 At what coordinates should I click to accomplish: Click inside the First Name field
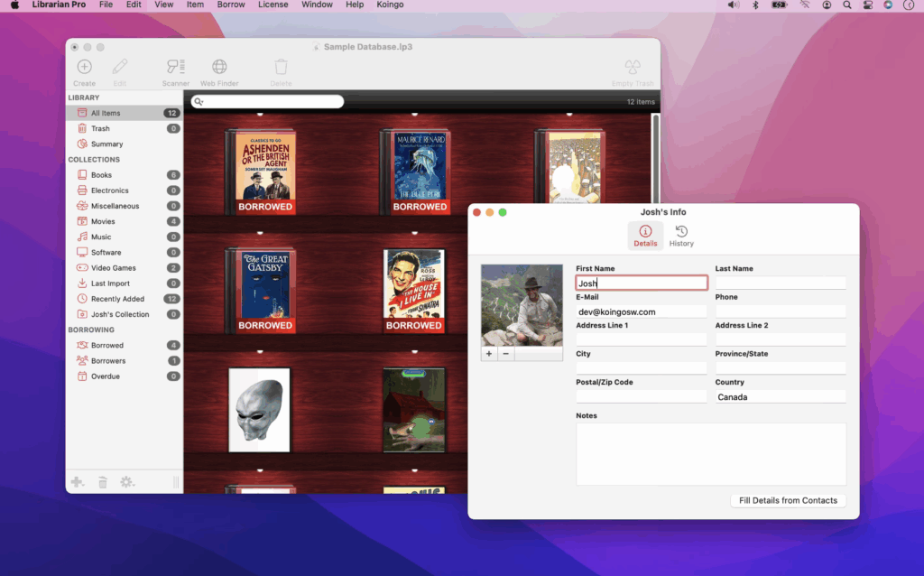click(x=641, y=282)
